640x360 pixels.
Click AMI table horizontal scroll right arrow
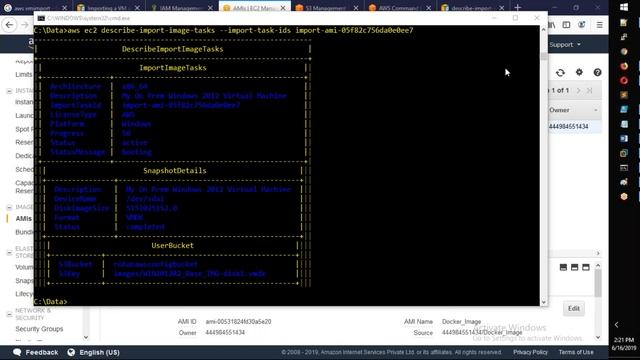[598, 253]
